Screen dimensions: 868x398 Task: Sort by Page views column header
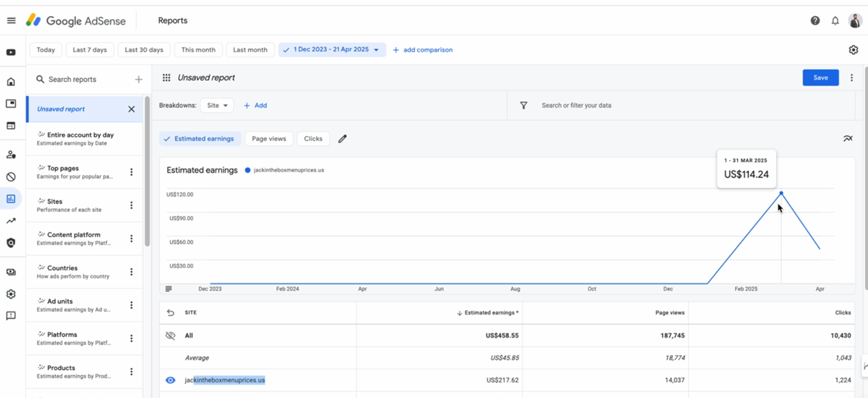670,313
